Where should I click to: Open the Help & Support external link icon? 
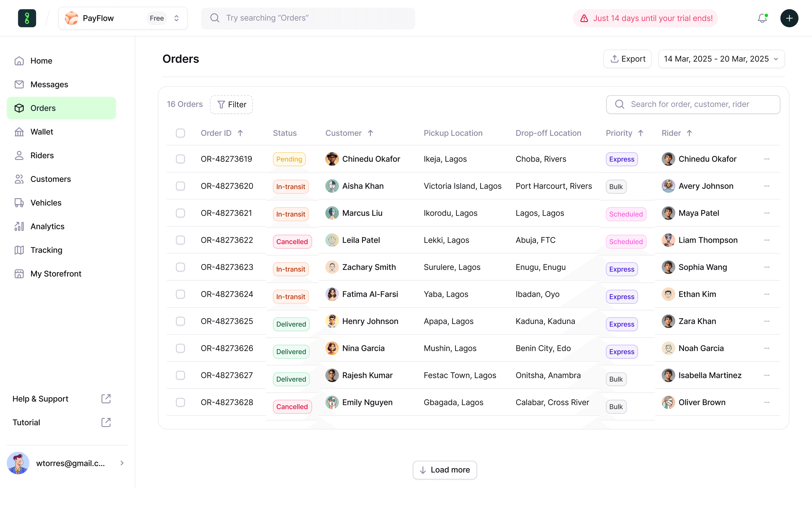pyautogui.click(x=106, y=399)
